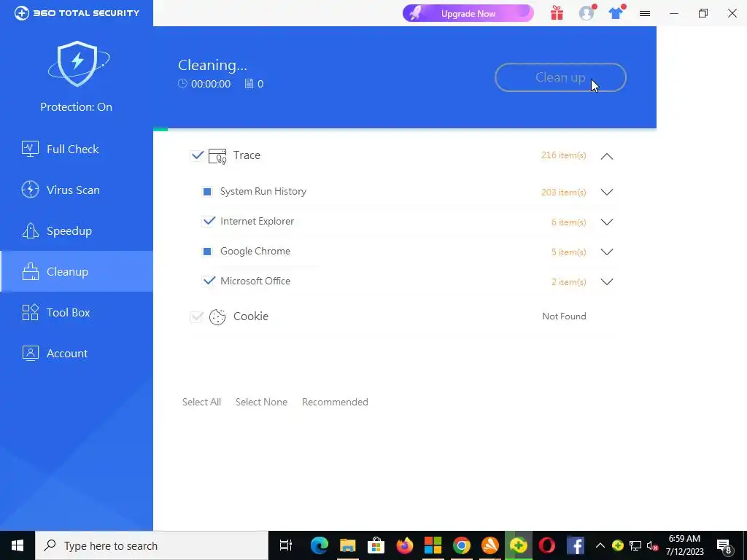Click the cleaned files count icon
The height and width of the screenshot is (560, 747).
point(249,84)
